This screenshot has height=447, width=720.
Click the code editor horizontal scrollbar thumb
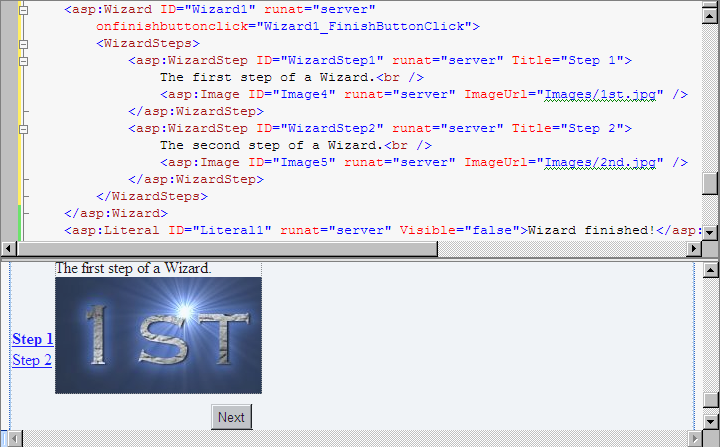coord(227,249)
